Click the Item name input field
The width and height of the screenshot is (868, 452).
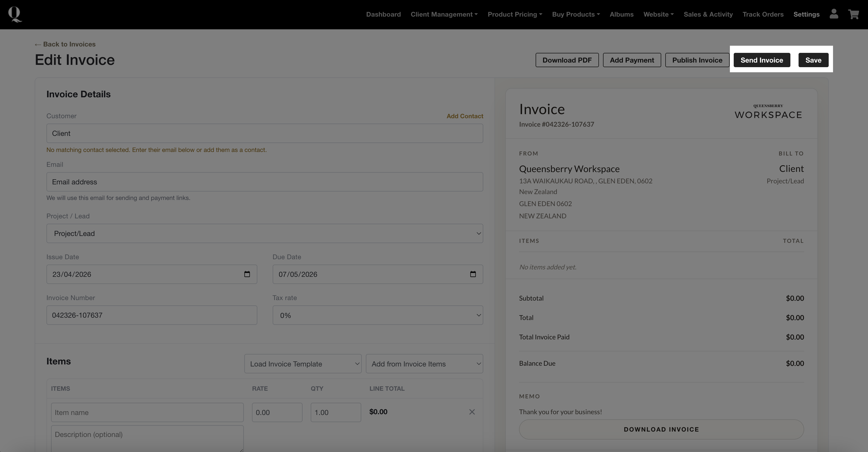147,412
